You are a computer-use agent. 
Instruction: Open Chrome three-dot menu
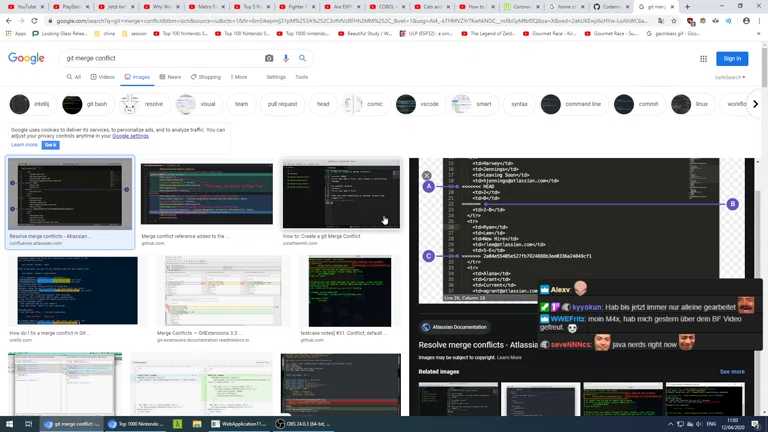[759, 21]
